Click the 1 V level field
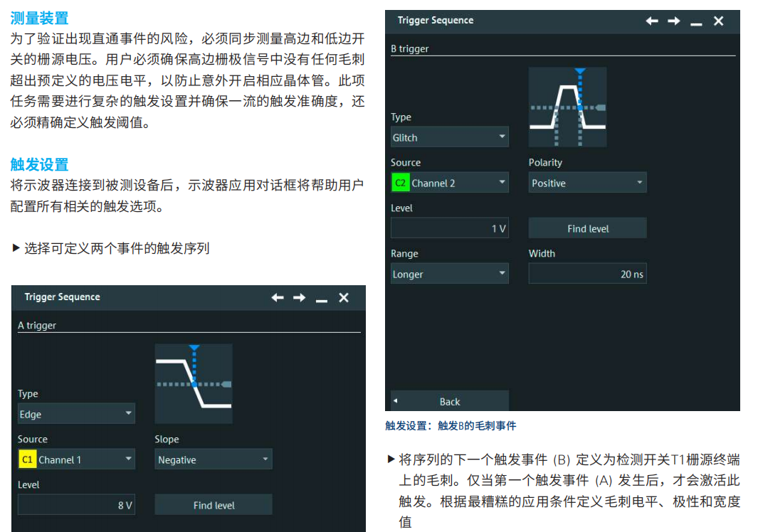The image size is (758, 532). coord(450,228)
